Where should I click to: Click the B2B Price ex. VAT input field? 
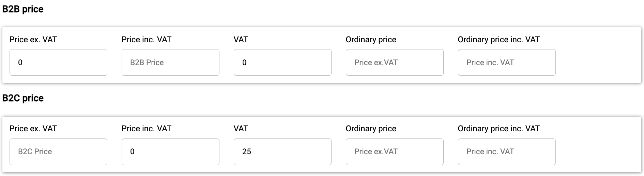click(x=58, y=62)
